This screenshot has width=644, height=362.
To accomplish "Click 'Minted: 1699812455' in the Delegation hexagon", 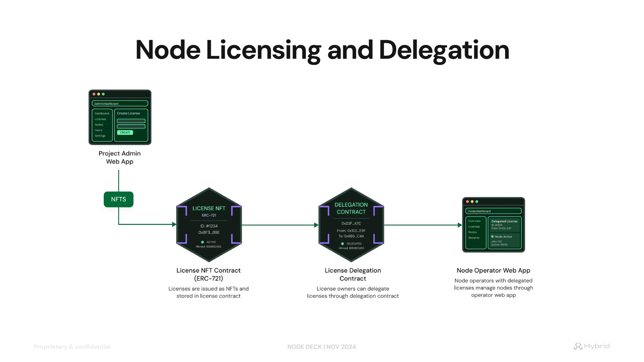I will click(351, 248).
